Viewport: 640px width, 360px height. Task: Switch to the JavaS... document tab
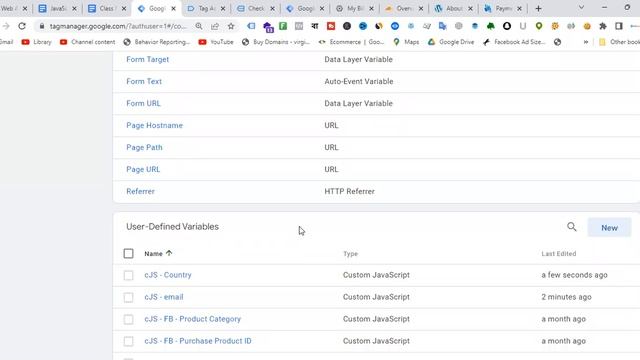[x=57, y=9]
